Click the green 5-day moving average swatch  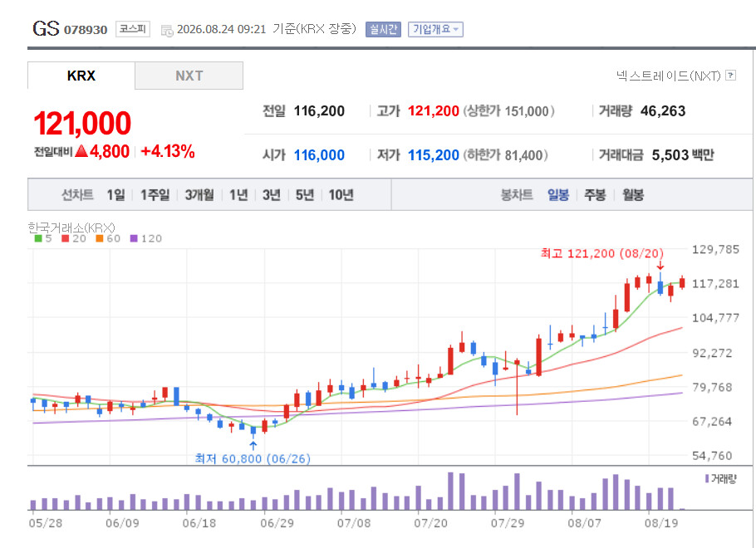coord(38,238)
